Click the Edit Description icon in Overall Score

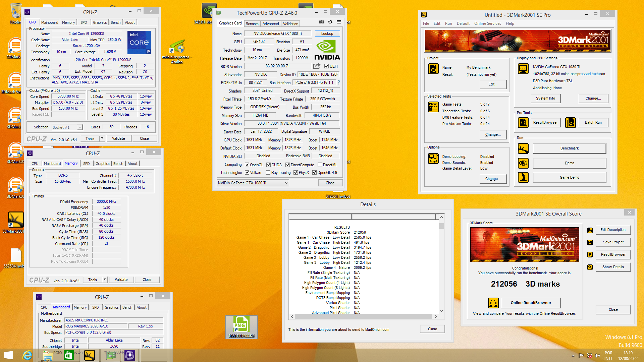pos(590,230)
